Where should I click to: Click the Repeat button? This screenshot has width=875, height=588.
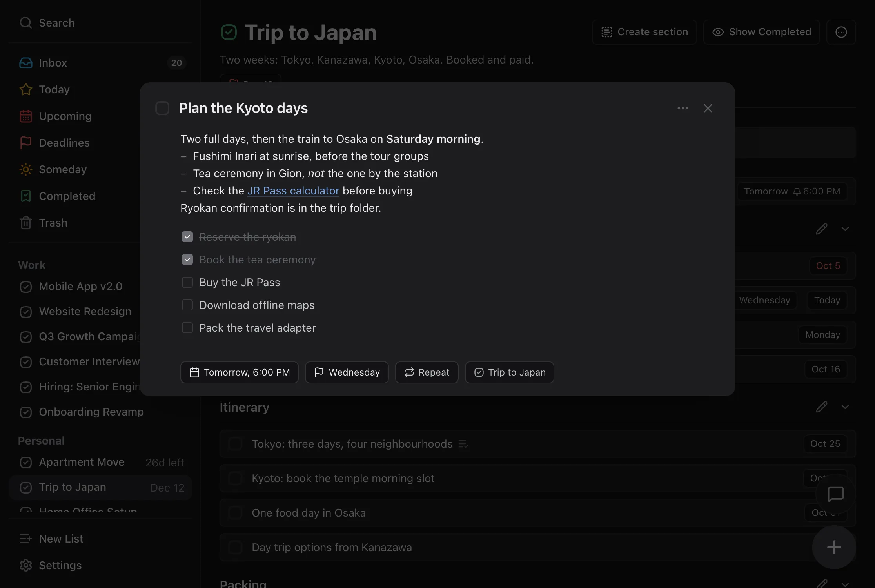pos(427,372)
